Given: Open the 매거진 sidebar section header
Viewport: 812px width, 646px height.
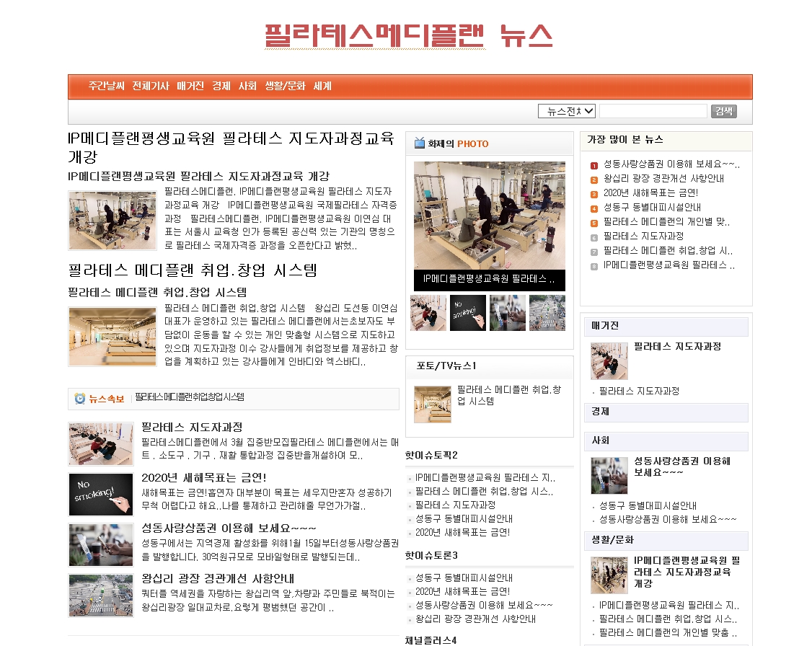Looking at the screenshot, I should [x=605, y=326].
